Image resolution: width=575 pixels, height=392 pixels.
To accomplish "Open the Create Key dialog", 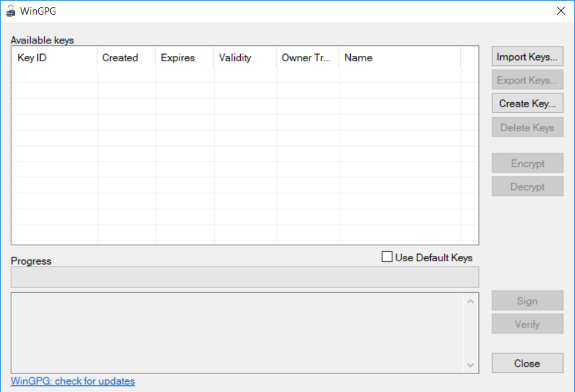I will pos(527,104).
